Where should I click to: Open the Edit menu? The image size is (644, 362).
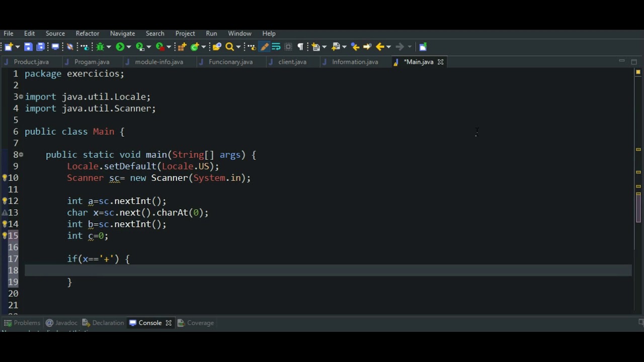pyautogui.click(x=29, y=34)
